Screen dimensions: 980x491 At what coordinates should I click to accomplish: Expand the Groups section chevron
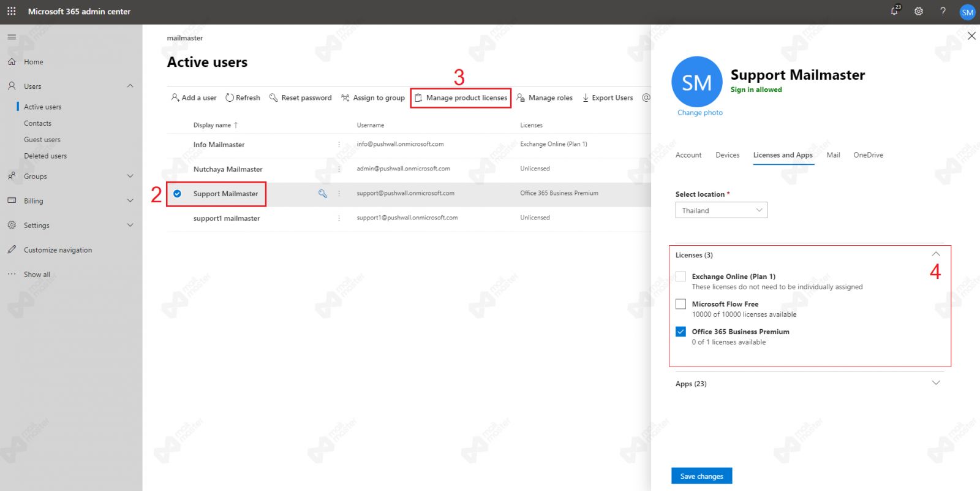click(x=130, y=176)
